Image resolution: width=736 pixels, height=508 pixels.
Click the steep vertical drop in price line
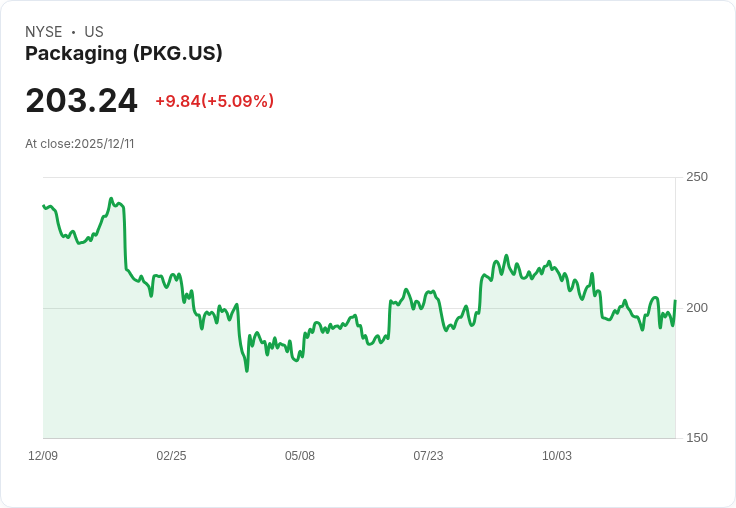pos(125,240)
